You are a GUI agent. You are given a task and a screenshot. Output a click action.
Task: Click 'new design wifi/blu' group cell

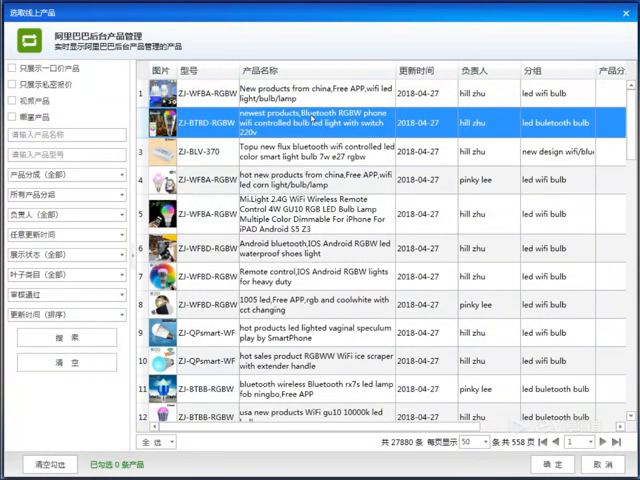pyautogui.click(x=558, y=151)
